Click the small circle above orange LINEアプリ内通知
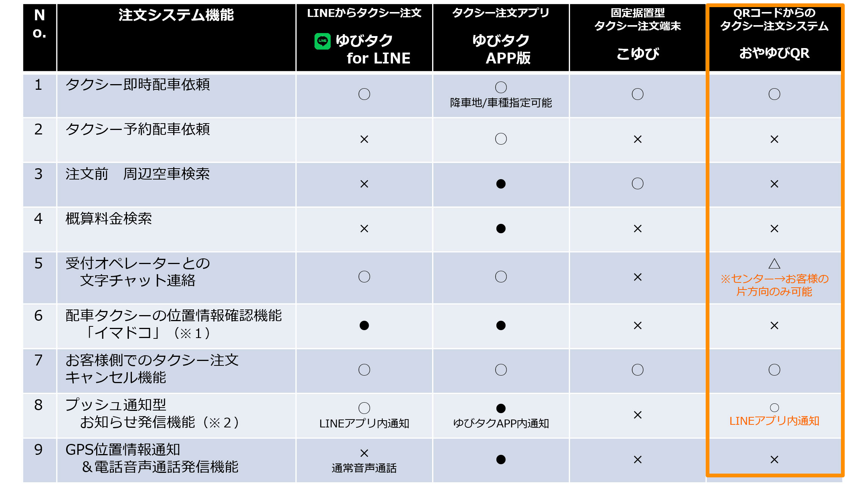The height and width of the screenshot is (486, 868). point(774,408)
